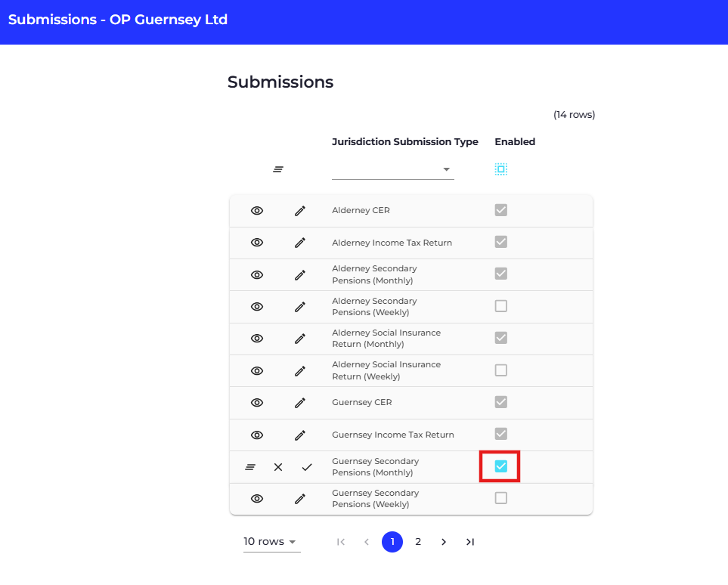Screen dimensions: 728x585
Task: Jump to the last page
Action: pos(470,542)
